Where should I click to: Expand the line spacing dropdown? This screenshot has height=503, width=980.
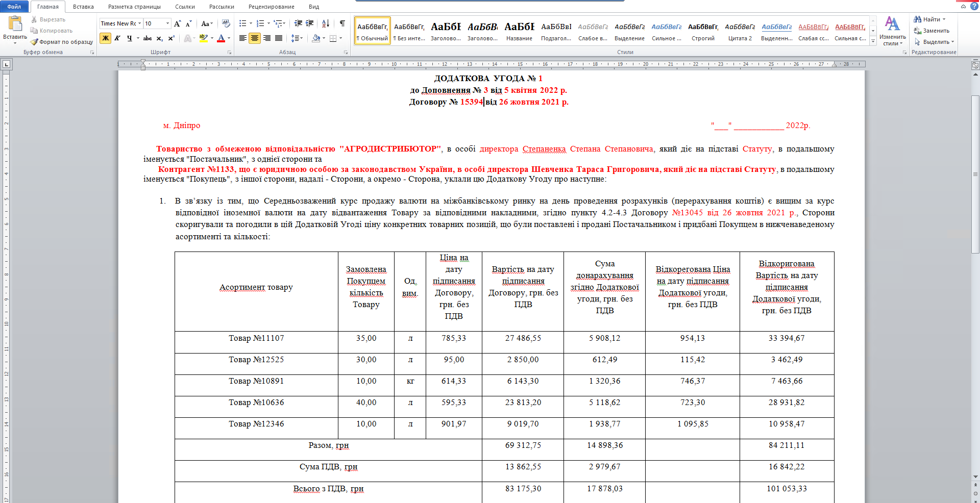tap(302, 38)
